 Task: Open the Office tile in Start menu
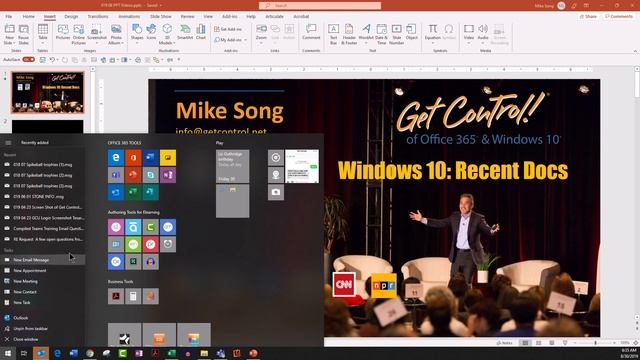[x=133, y=158]
